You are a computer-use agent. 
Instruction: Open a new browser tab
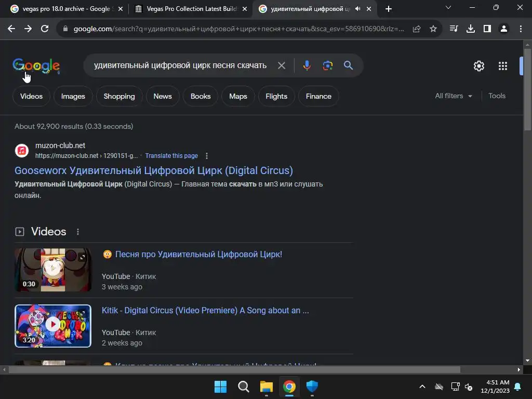coord(389,9)
